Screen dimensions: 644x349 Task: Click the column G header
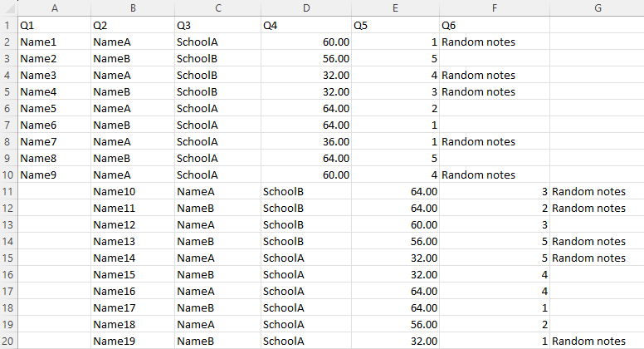pos(597,8)
